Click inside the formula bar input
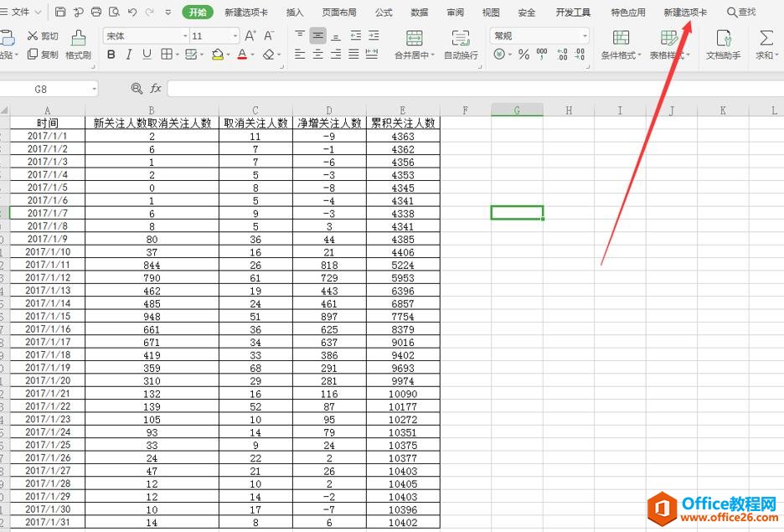The width and height of the screenshot is (784, 532). [x=475, y=89]
